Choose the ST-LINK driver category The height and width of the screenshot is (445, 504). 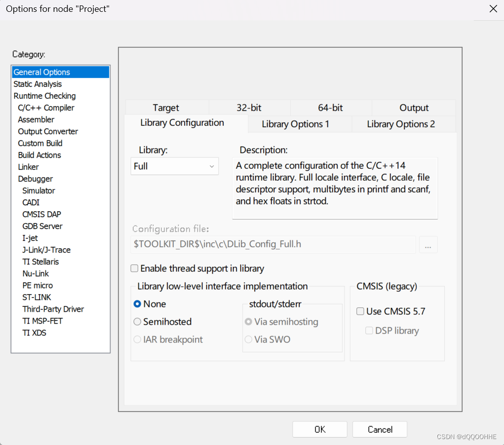(x=37, y=297)
